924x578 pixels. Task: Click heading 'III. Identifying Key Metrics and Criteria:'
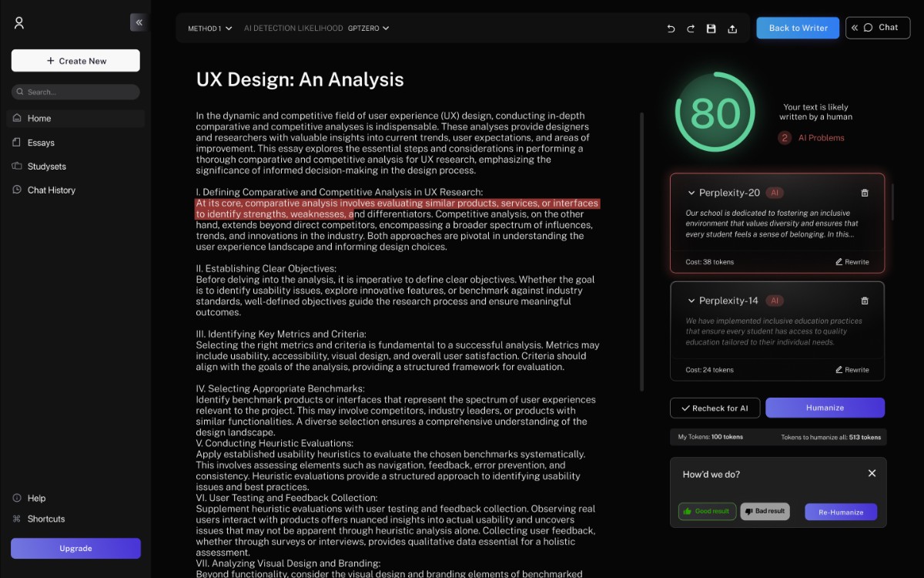[281, 334]
